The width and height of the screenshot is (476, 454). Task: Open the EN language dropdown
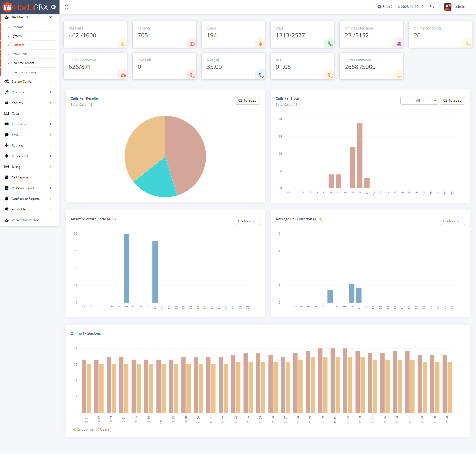pos(434,7)
